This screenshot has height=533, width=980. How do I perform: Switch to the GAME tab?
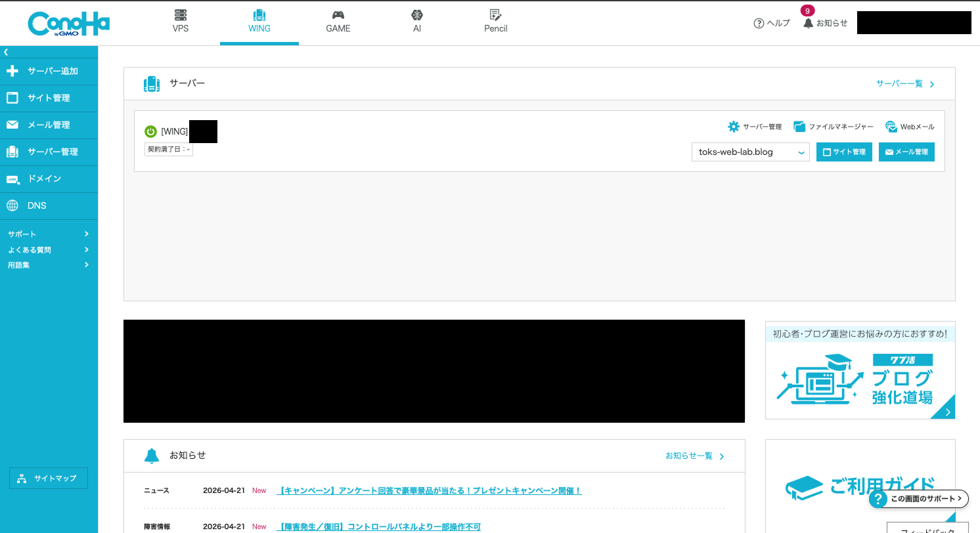(x=338, y=22)
